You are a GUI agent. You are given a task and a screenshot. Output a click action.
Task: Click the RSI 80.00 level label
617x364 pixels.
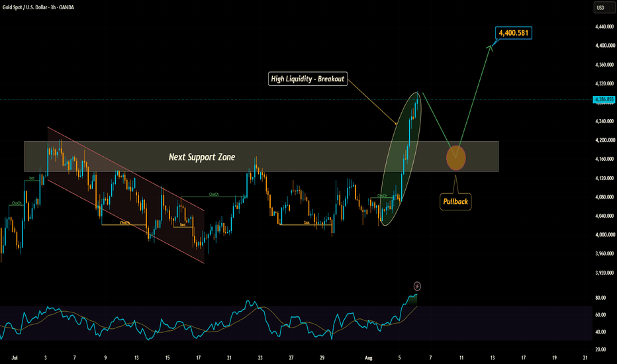tap(600, 298)
